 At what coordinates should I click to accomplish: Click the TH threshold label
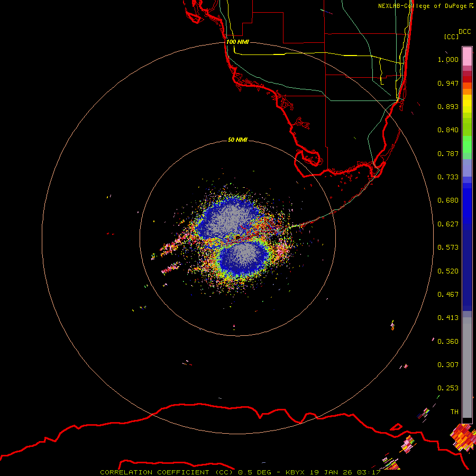pos(454,412)
